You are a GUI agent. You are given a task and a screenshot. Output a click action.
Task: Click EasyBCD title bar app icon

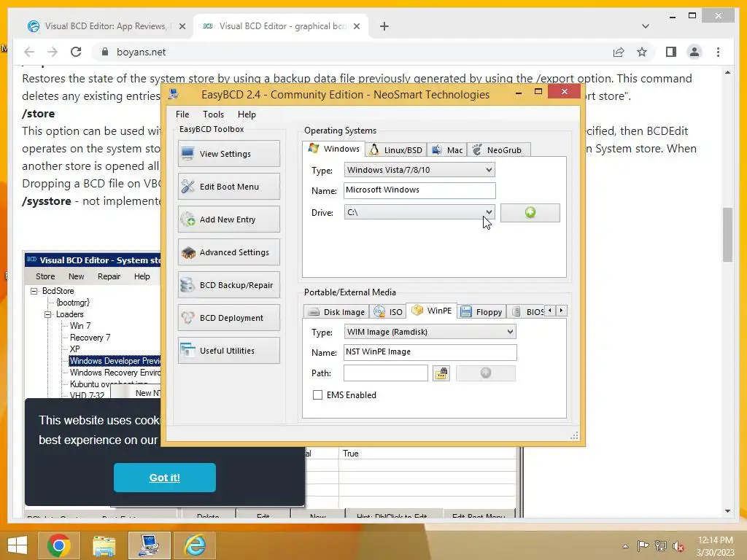[174, 94]
